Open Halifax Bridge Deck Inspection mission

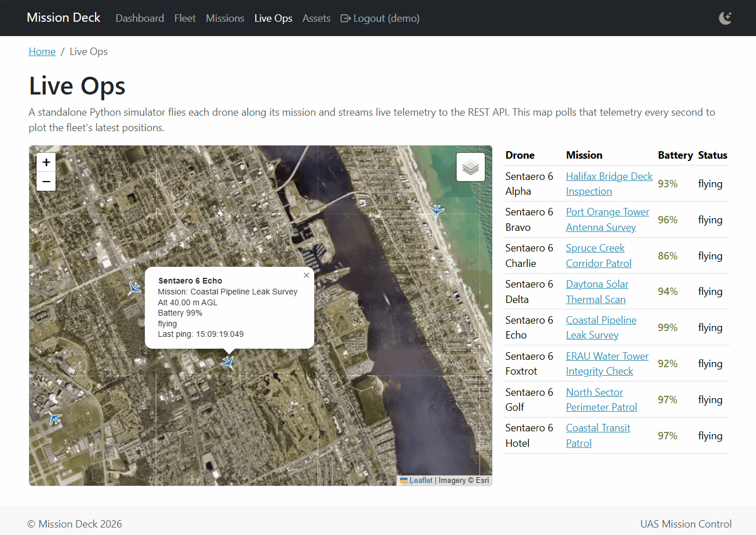(x=609, y=184)
